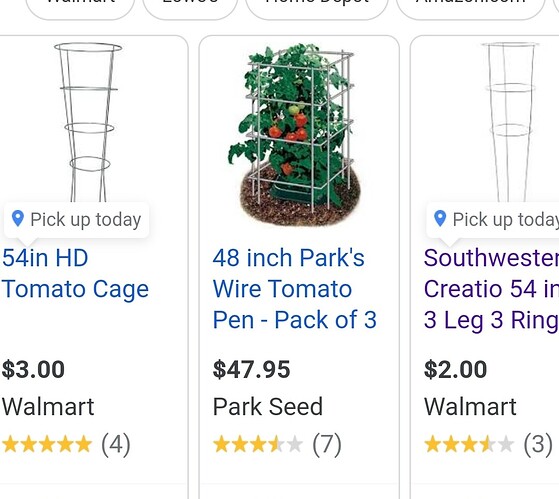The height and width of the screenshot is (499, 559).
Task: Click the location pin on Southwestern item's pickup badge
Action: click(440, 218)
